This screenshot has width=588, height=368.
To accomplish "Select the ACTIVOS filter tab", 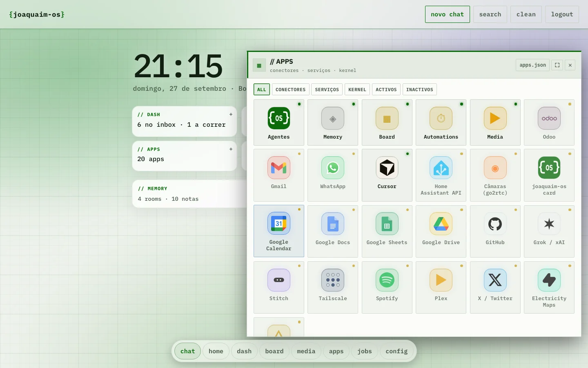I will pos(386,90).
